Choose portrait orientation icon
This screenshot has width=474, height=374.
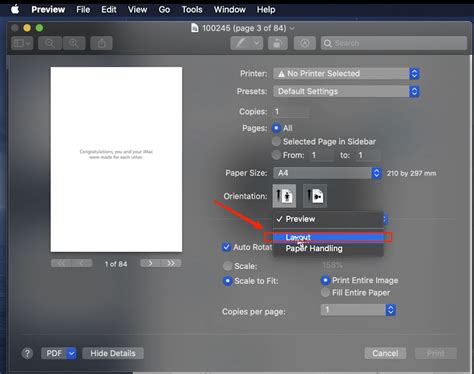(x=284, y=196)
